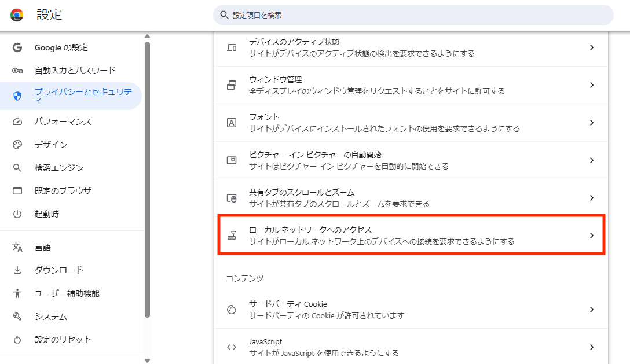Expand the フォント row arrow

click(591, 123)
